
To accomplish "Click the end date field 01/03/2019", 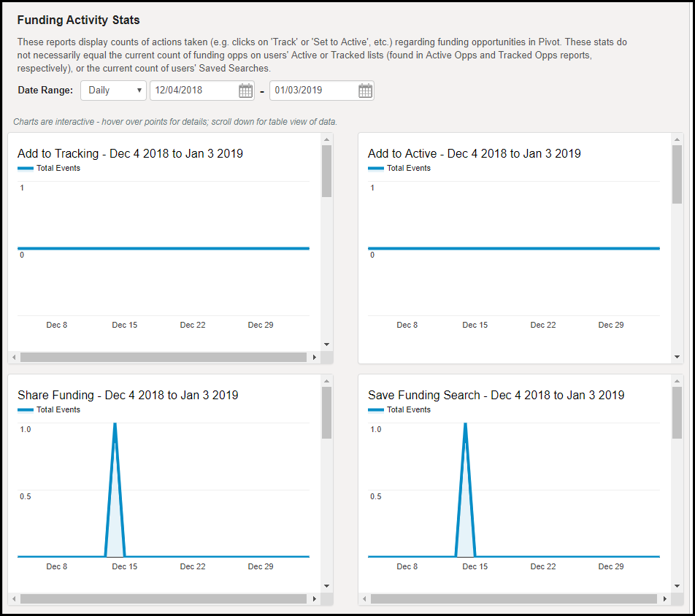I will click(x=312, y=91).
